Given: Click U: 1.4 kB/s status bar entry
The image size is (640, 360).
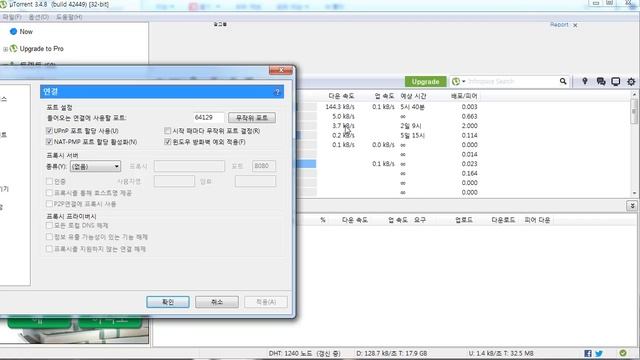Looking at the screenshot, I should (501, 353).
